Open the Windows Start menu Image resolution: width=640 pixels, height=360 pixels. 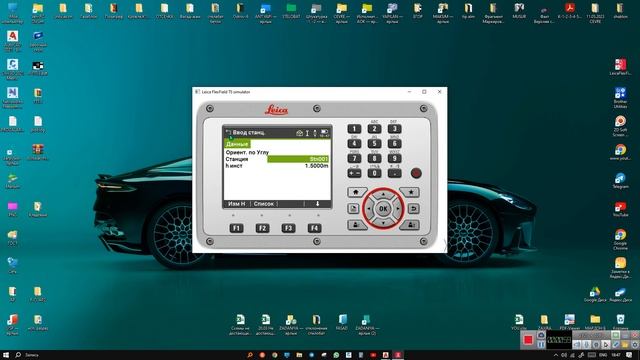coord(6,355)
